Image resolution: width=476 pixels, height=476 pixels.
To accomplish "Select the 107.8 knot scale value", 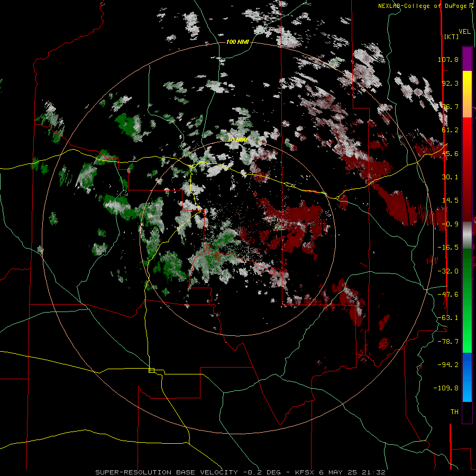I will 448,59.
